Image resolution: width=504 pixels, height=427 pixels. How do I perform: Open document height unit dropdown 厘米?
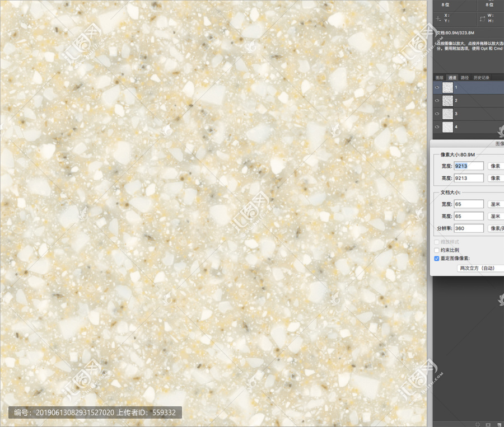(496, 216)
